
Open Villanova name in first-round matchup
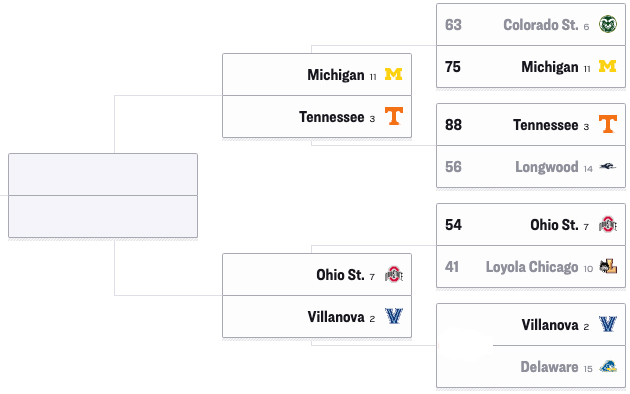tap(550, 325)
